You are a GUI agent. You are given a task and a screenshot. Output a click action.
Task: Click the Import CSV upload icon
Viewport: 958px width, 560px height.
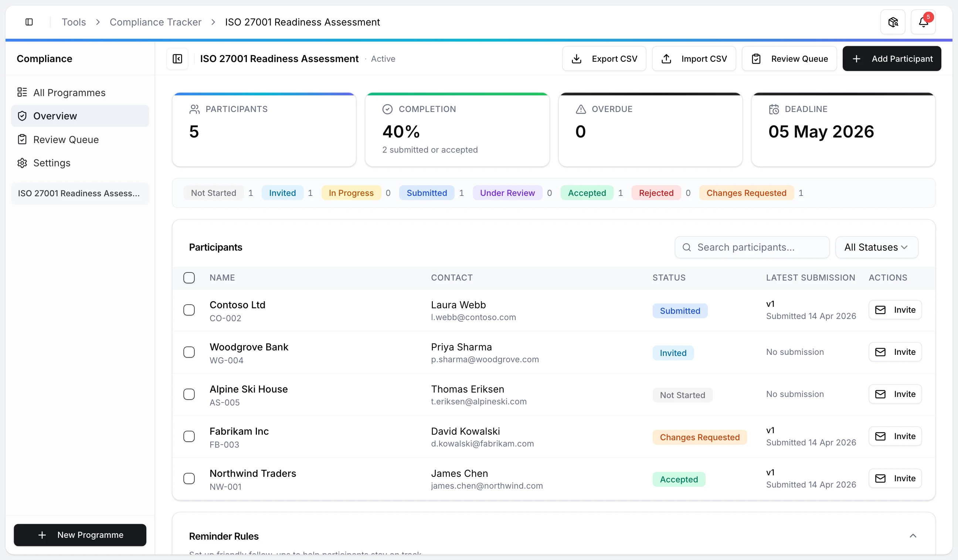(666, 58)
